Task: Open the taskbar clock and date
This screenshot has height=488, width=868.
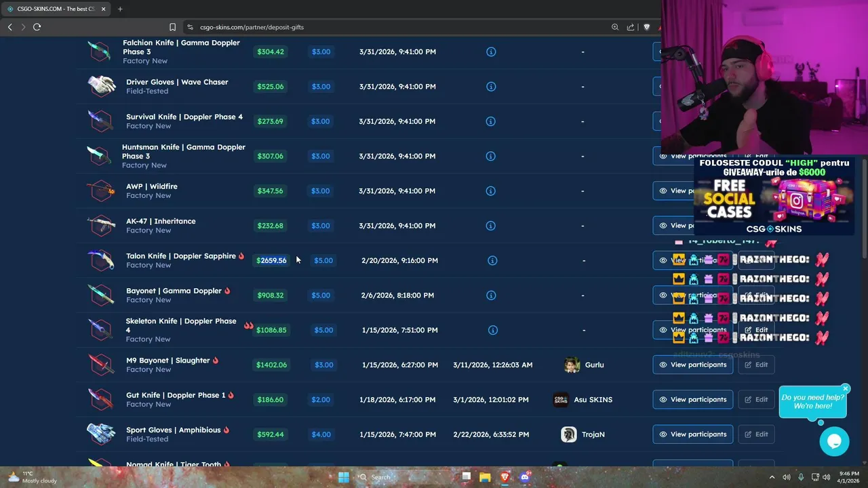Action: (x=849, y=477)
